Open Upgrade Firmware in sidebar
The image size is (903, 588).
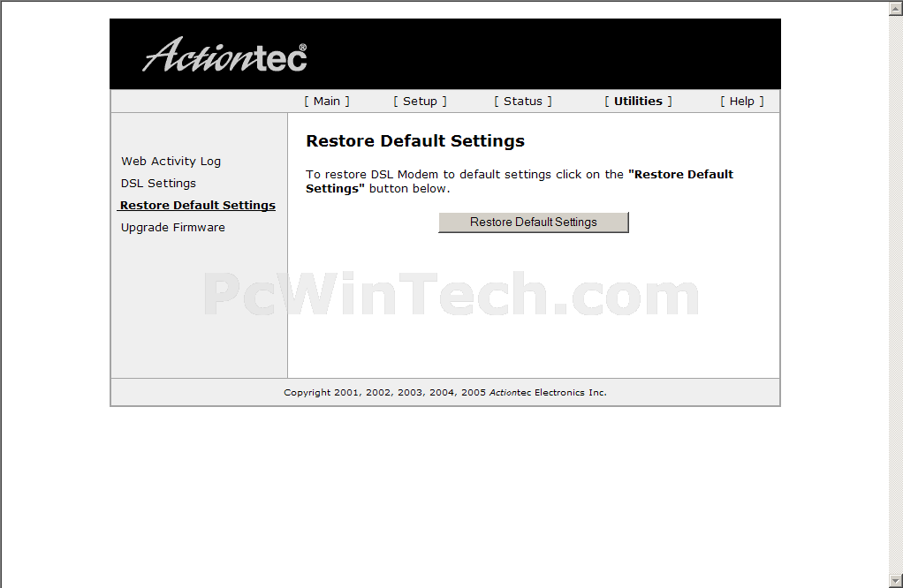173,227
